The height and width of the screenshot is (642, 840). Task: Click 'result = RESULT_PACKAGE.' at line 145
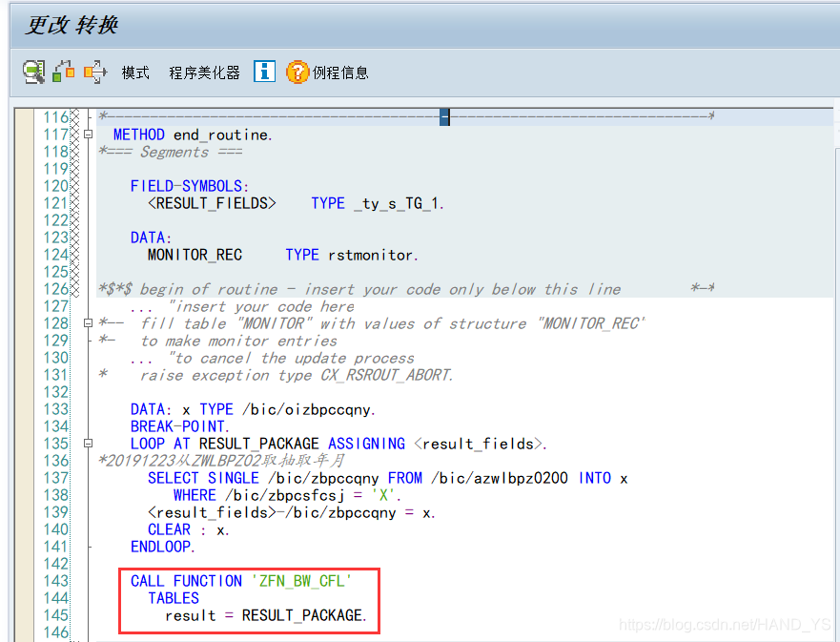pos(266,615)
